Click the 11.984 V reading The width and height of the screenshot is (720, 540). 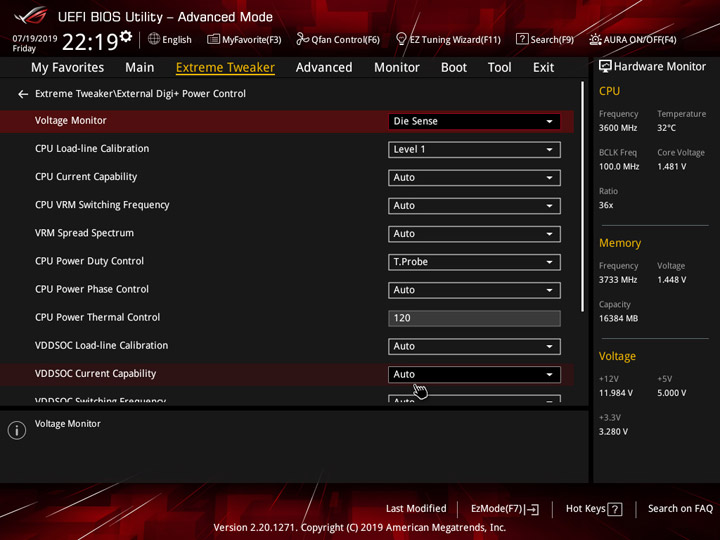coord(616,393)
